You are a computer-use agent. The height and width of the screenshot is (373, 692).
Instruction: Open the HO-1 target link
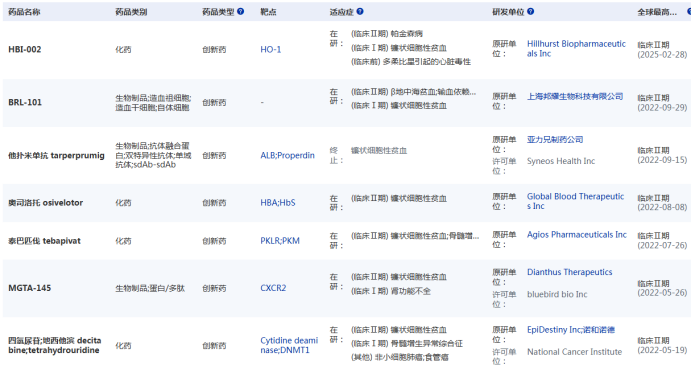tap(271, 49)
